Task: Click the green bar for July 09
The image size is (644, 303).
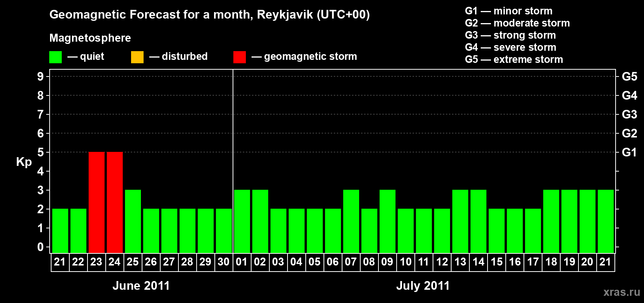Action: [x=388, y=221]
